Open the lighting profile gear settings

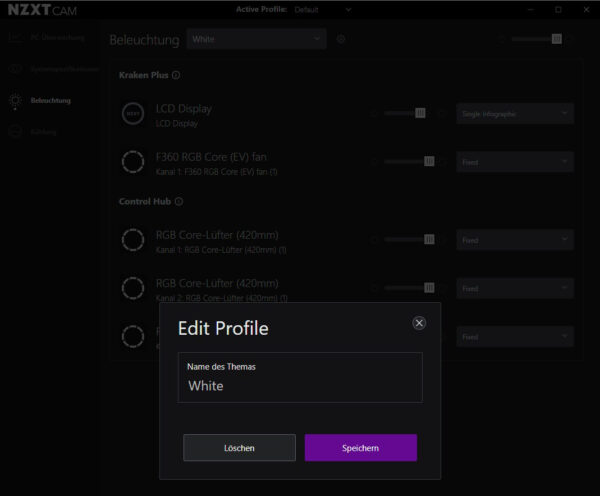coord(341,39)
